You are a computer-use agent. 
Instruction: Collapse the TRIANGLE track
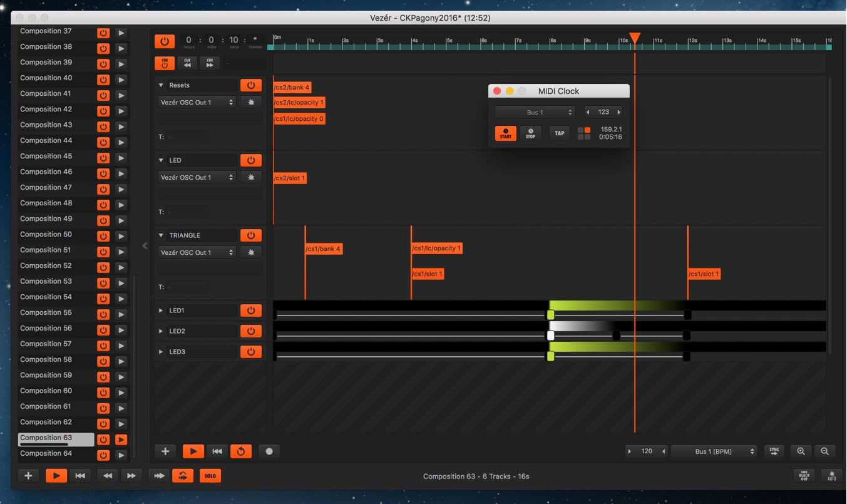click(x=161, y=235)
